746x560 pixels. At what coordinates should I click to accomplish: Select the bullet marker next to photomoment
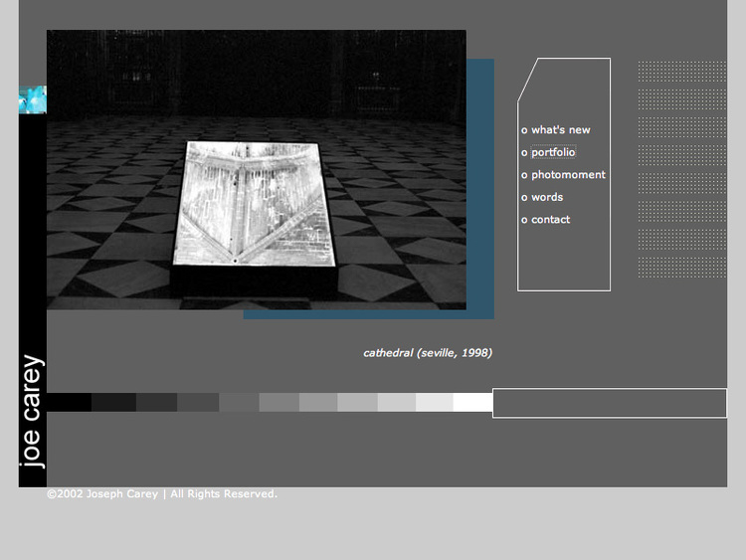pyautogui.click(x=524, y=176)
